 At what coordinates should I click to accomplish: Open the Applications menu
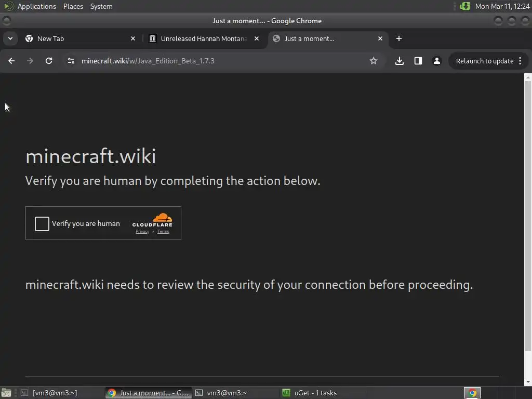[37, 6]
